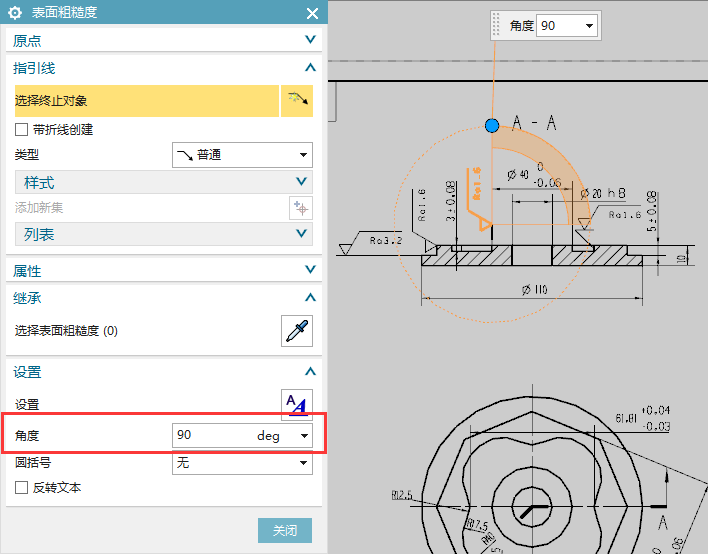Expand the 属性 section
This screenshot has height=554, width=708.
[310, 270]
